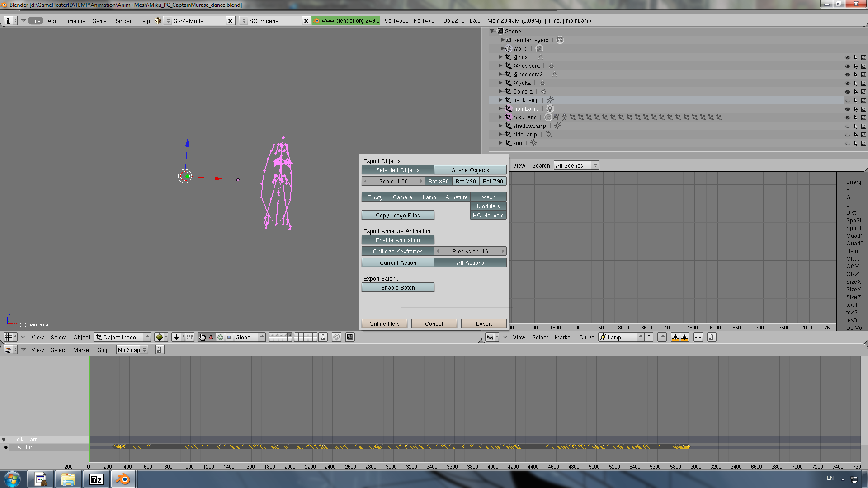Select the scale manipulator square icon
The width and height of the screenshot is (868, 488).
(229, 337)
